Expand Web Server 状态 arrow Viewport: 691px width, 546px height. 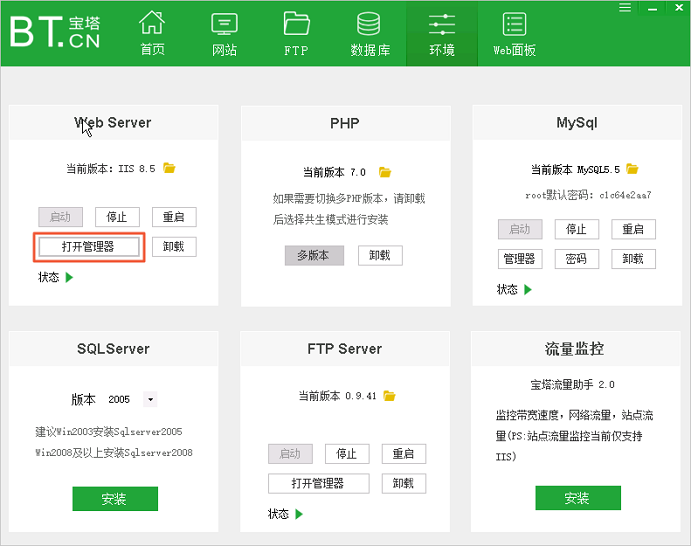pyautogui.click(x=69, y=277)
